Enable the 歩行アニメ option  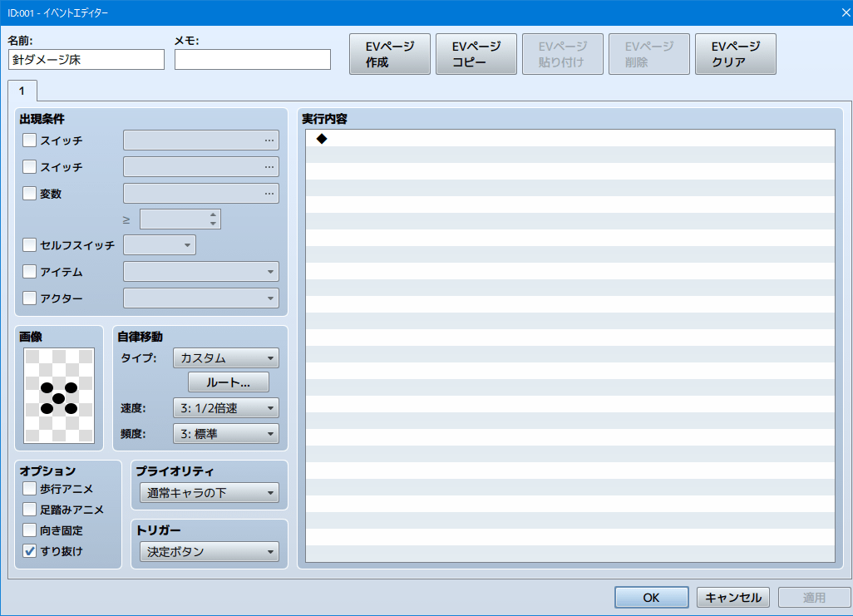point(30,489)
